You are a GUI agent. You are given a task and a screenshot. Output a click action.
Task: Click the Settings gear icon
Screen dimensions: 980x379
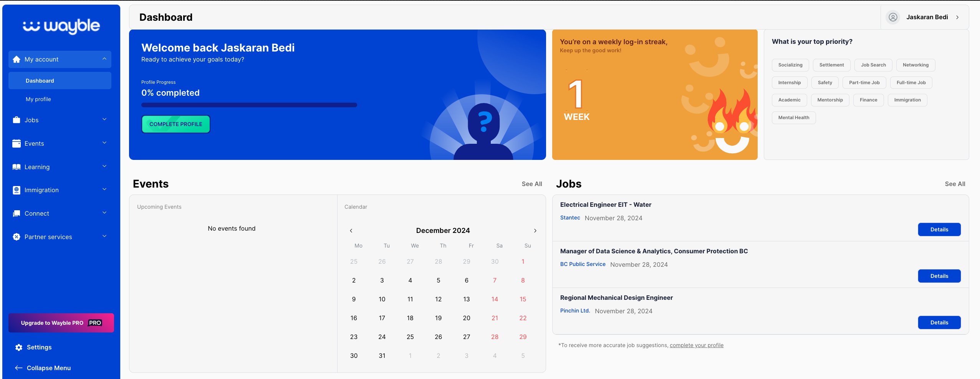tap(18, 347)
